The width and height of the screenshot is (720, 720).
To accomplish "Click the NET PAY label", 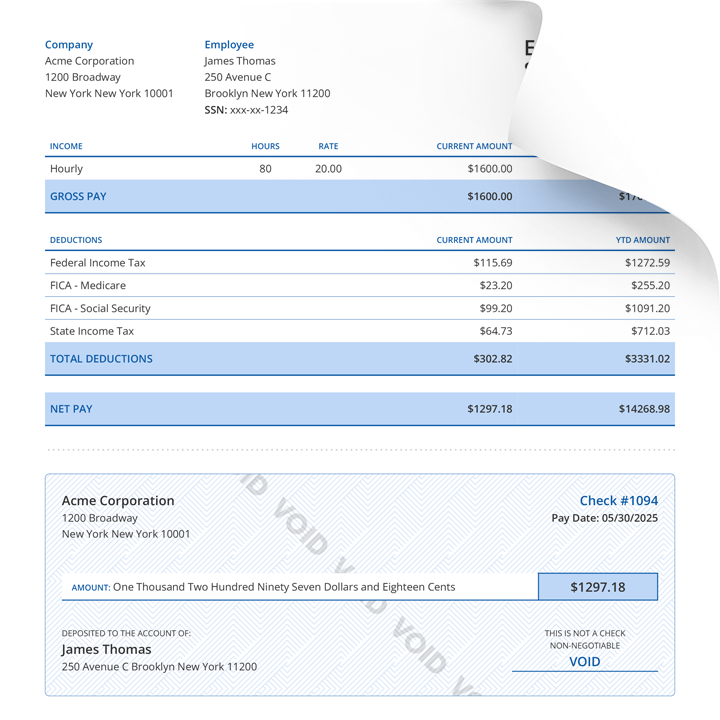I will 71,409.
